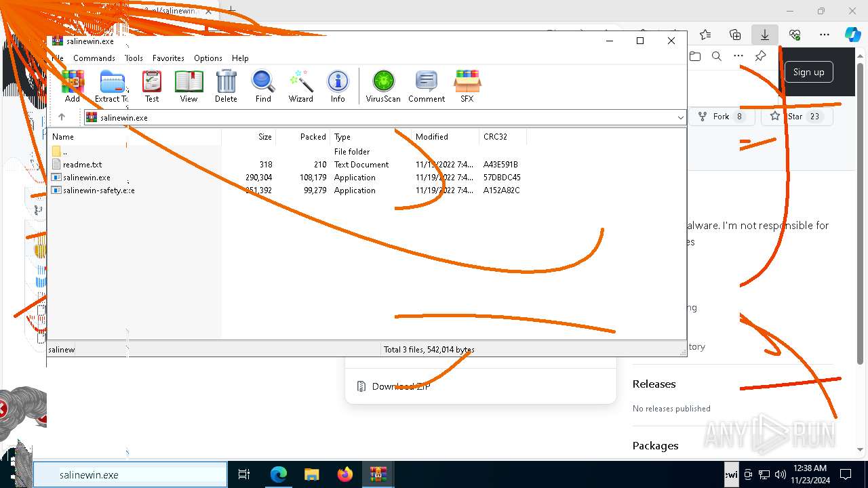
Task: Click the search magnifier in downloads panel
Action: pos(716,56)
